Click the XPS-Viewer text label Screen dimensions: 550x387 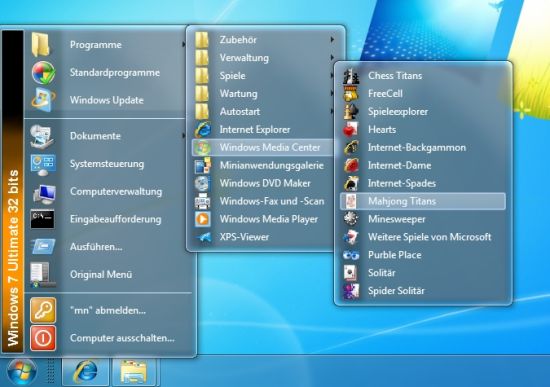coord(244,237)
